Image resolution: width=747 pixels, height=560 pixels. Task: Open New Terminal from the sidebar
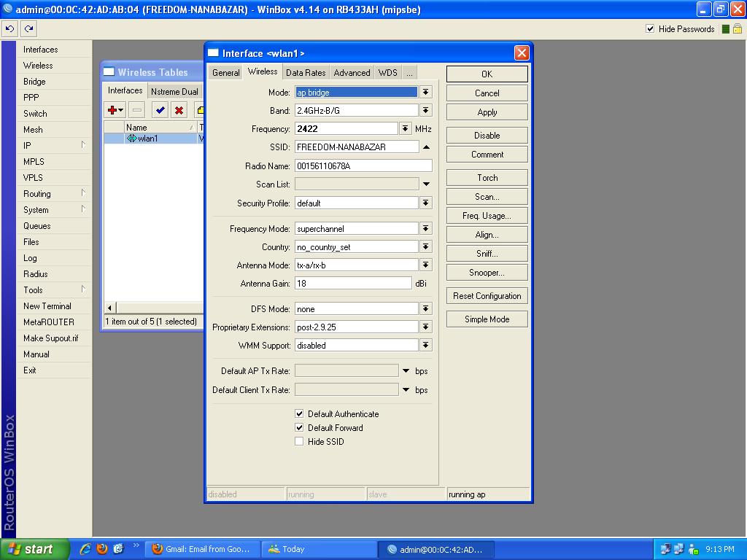(53, 306)
